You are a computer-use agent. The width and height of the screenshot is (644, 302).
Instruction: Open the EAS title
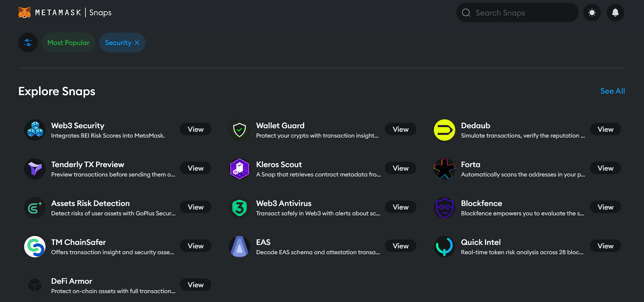coord(263,242)
